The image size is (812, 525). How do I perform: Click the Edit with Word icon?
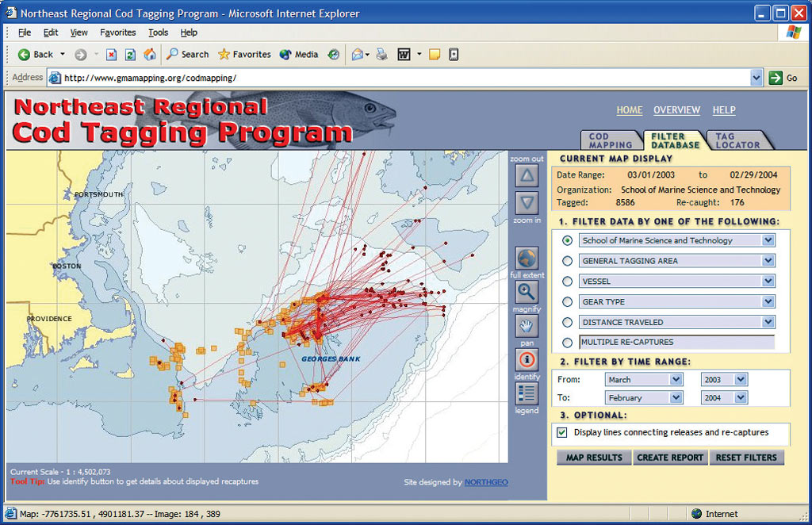click(x=404, y=55)
